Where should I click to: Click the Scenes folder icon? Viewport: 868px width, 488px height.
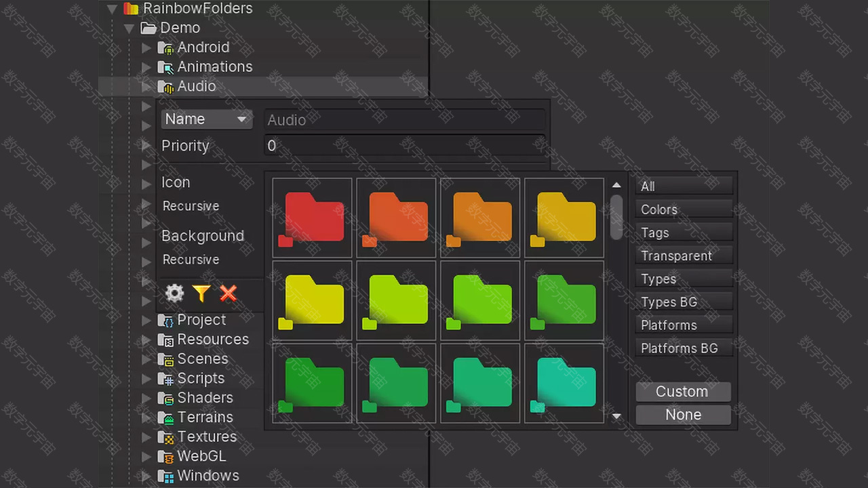click(x=165, y=359)
